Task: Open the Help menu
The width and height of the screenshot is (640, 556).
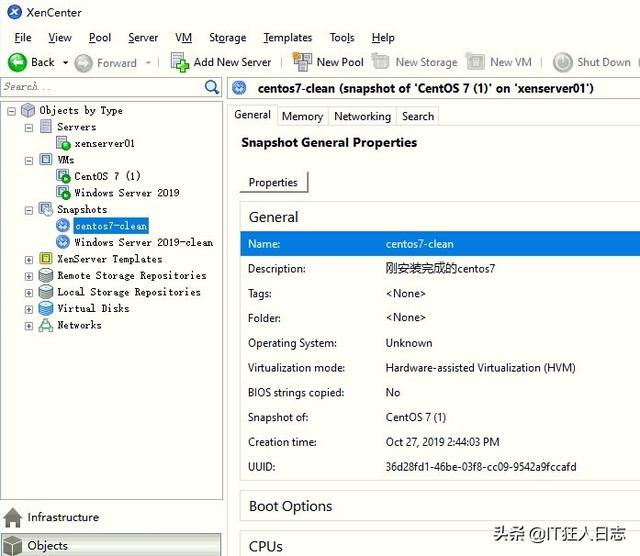Action: click(x=383, y=38)
